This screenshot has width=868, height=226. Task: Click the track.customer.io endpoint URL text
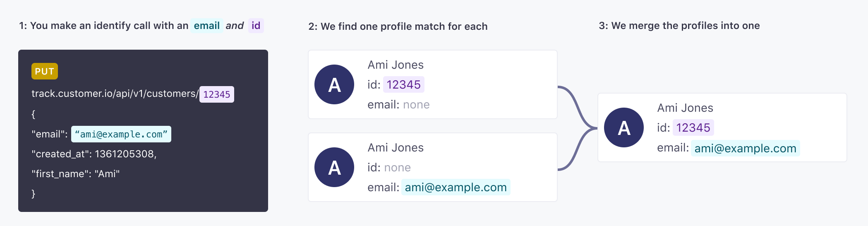point(115,94)
